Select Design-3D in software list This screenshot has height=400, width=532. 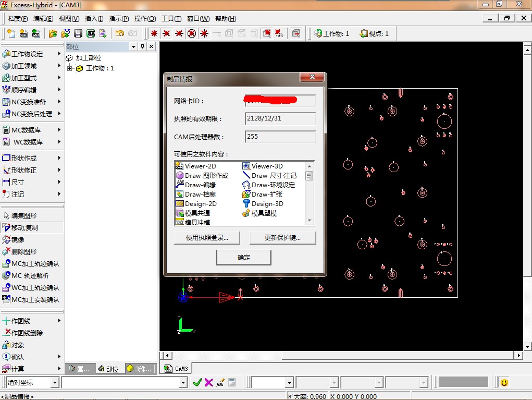pyautogui.click(x=263, y=204)
